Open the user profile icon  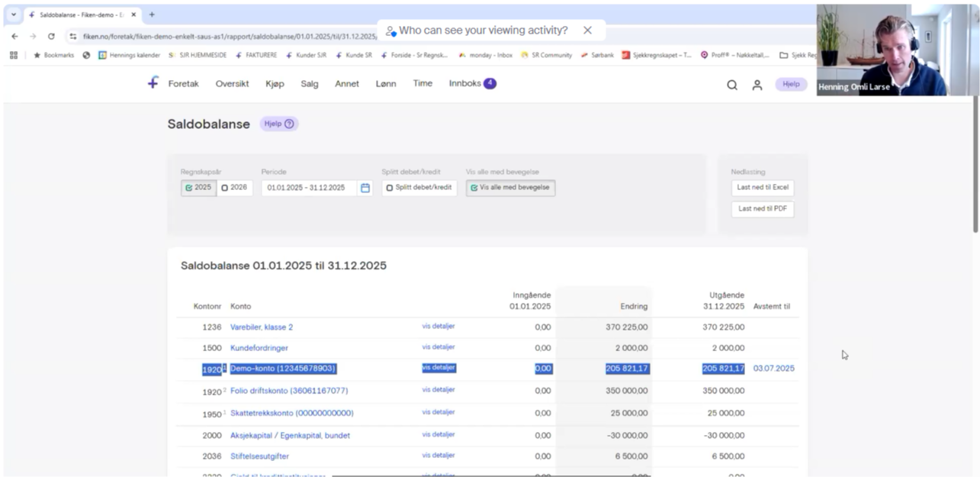pyautogui.click(x=757, y=85)
